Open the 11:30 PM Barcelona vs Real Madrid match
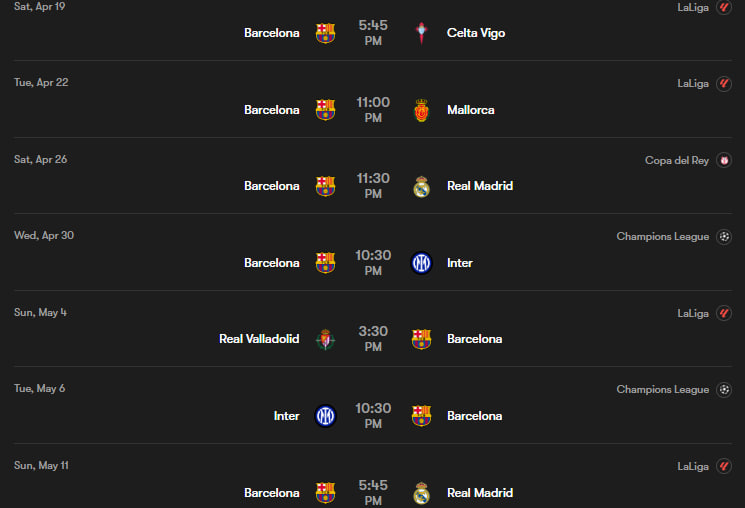 [x=373, y=186]
